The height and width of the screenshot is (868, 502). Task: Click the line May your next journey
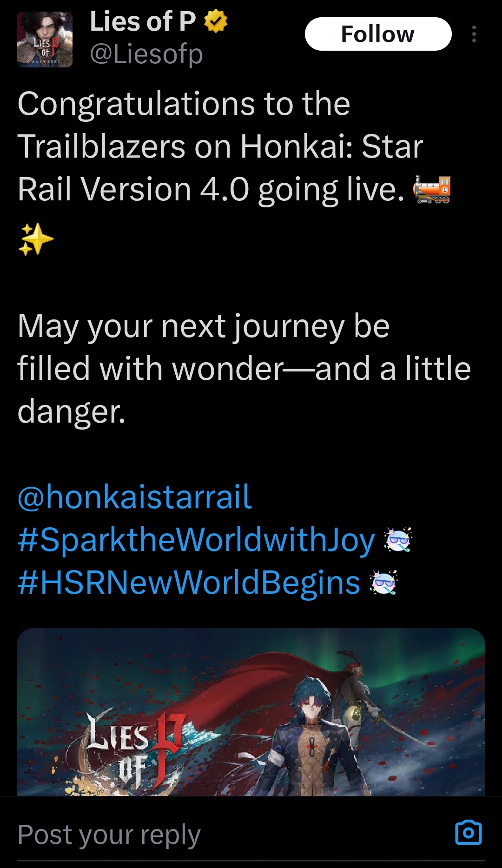(203, 326)
